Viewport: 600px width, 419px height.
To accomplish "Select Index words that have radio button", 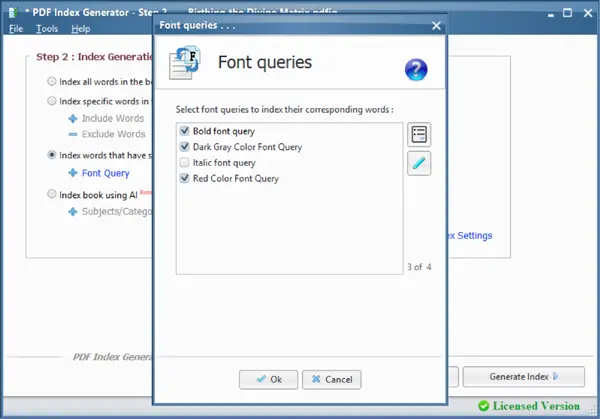I will pyautogui.click(x=52, y=155).
